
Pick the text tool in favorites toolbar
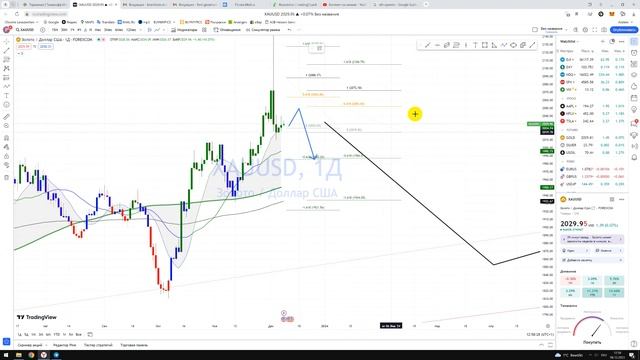click(475, 45)
